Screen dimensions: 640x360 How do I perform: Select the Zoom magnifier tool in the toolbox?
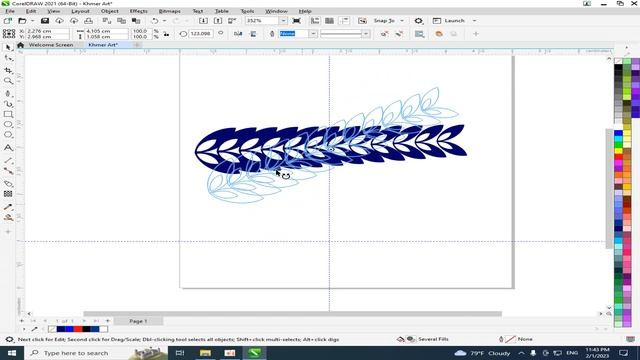(8, 81)
